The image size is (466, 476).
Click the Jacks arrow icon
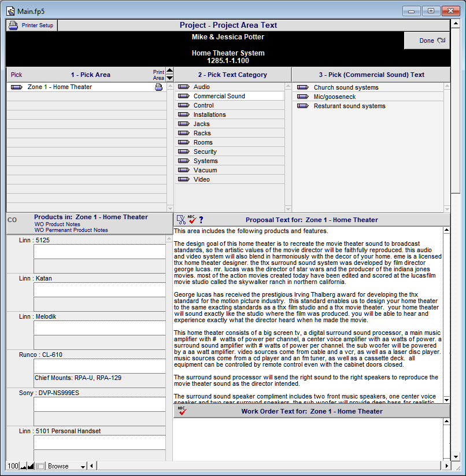click(x=183, y=124)
